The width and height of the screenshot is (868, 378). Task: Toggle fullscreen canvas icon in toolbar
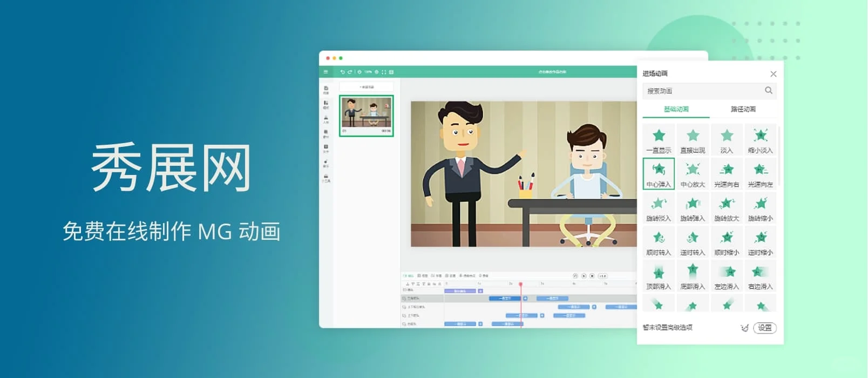384,72
